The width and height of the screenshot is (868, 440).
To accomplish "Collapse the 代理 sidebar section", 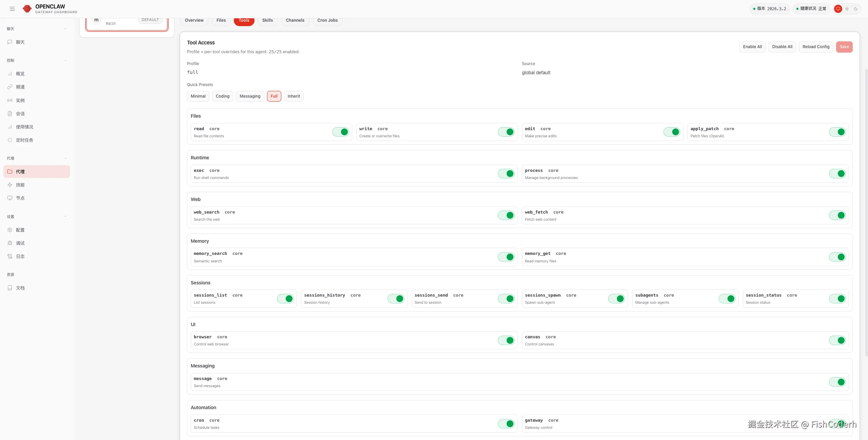I will pos(65,158).
